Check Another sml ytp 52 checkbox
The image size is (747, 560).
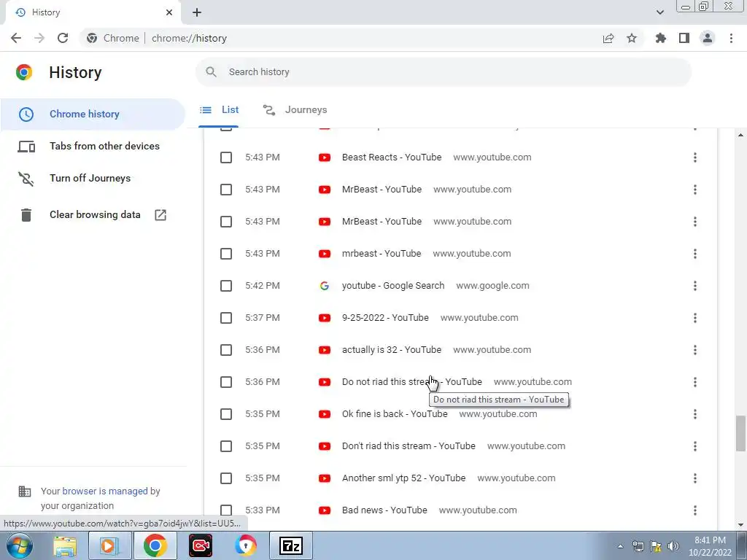click(x=226, y=478)
